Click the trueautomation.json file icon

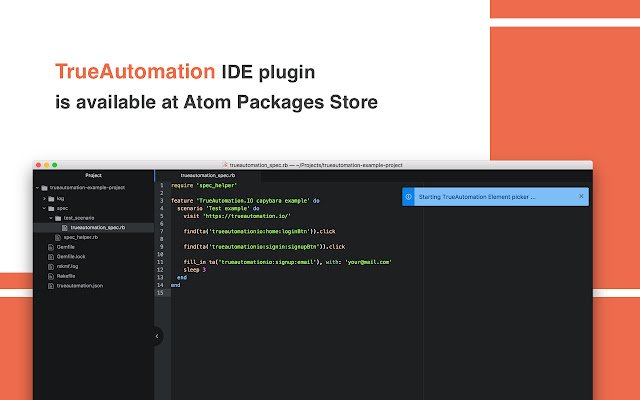click(51, 286)
